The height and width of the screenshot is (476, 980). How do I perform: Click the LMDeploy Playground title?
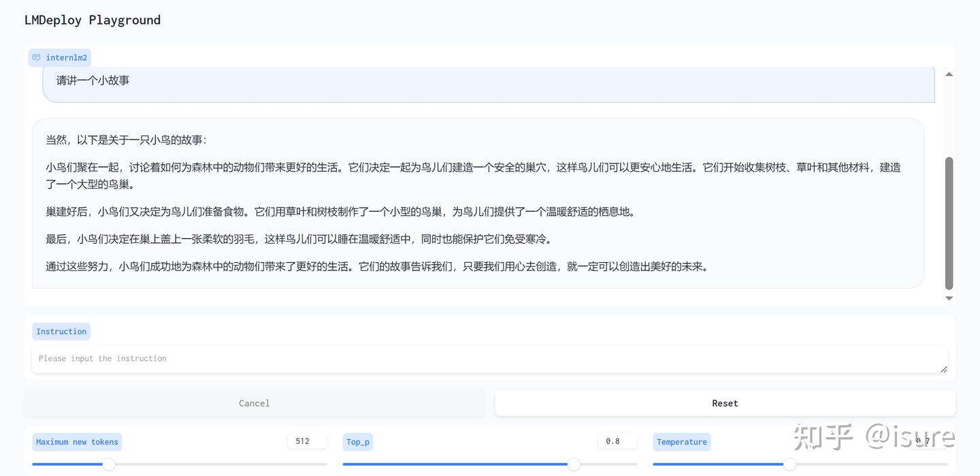point(92,20)
